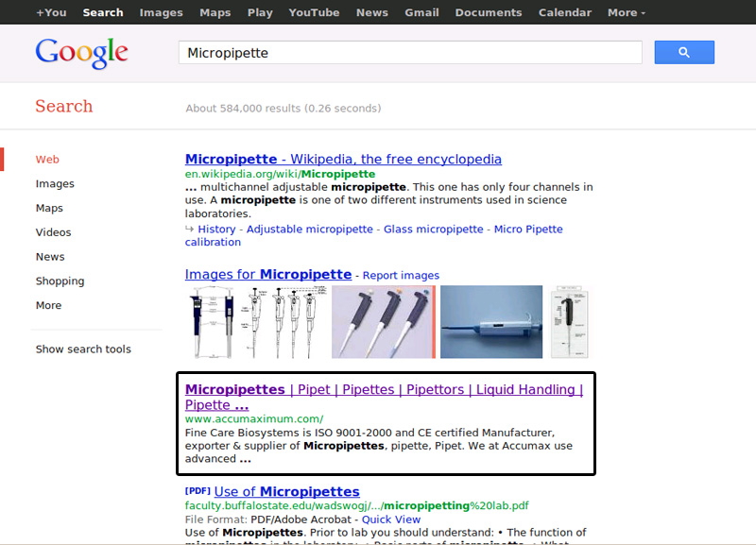This screenshot has height=545, width=756.
Task: Select Web in the left sidebar
Action: pyautogui.click(x=47, y=160)
